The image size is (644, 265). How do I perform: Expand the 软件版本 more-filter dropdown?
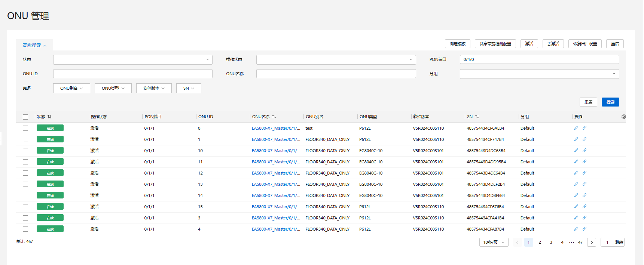pos(154,88)
